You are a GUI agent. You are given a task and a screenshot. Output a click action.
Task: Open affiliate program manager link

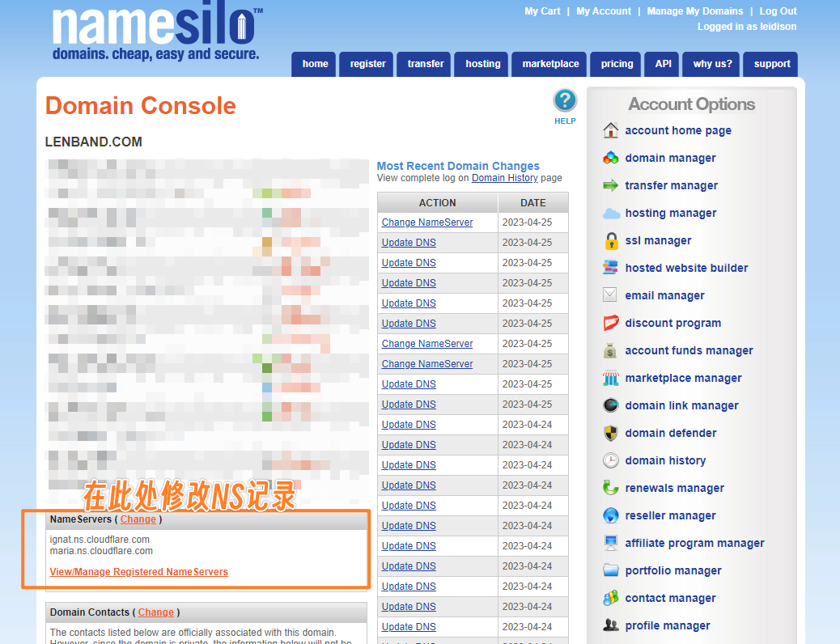[695, 544]
